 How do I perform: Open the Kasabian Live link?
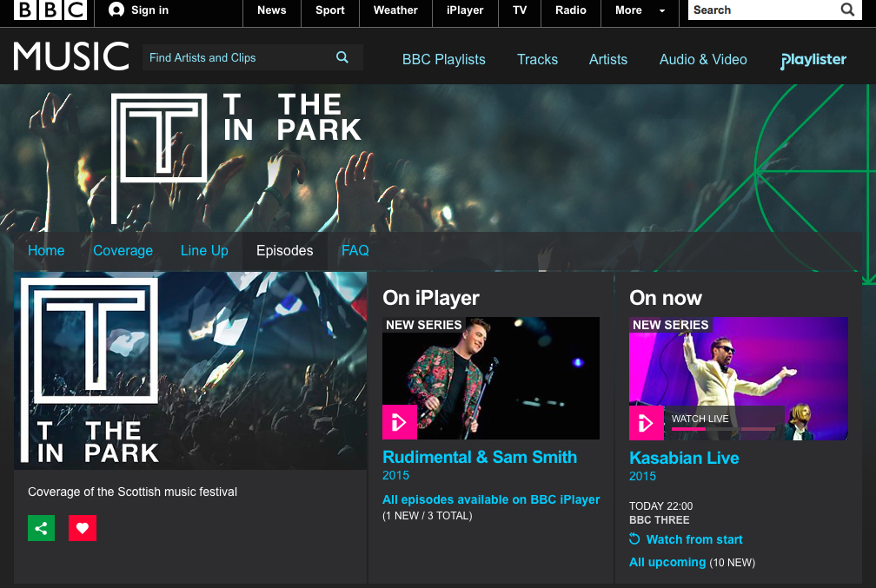(684, 458)
